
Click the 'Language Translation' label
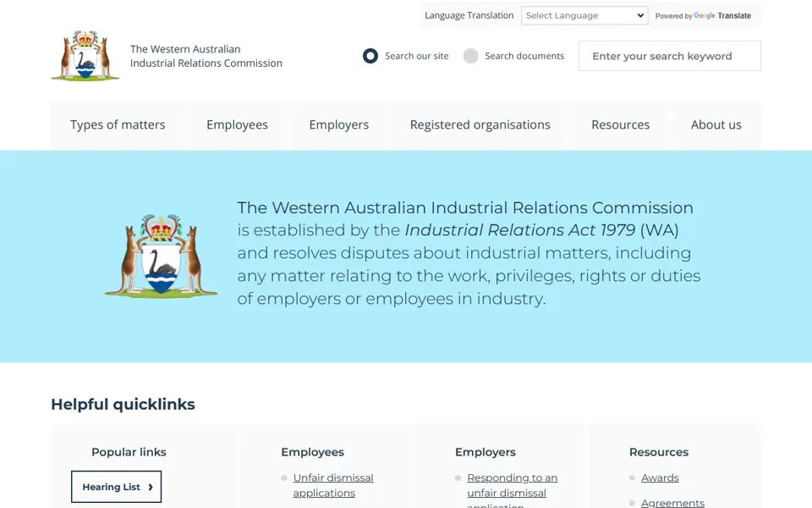pyautogui.click(x=469, y=15)
